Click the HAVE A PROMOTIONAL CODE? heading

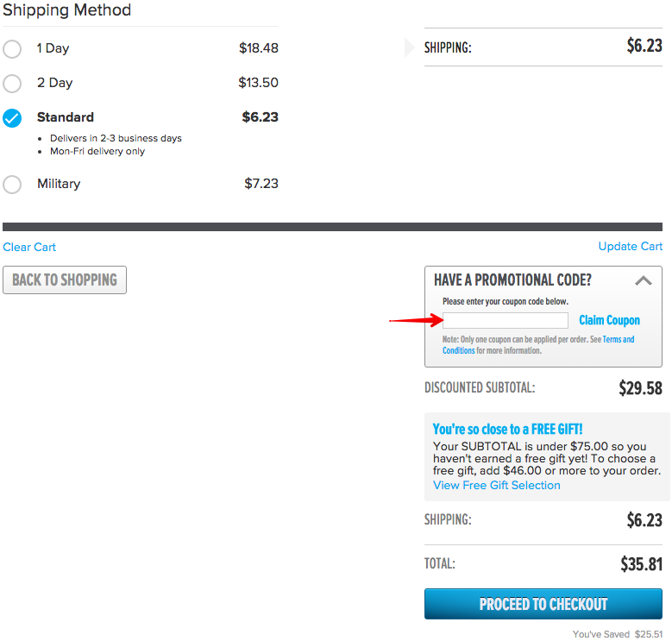click(x=512, y=280)
